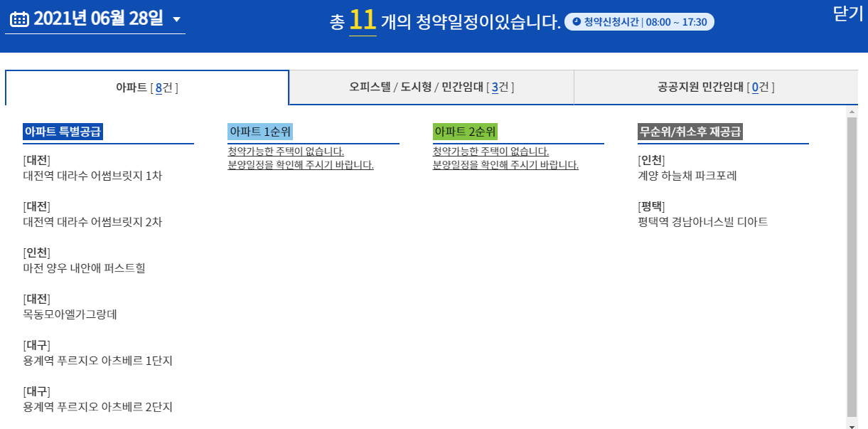Click the clock icon in 청약신청시간 badge

pos(577,22)
